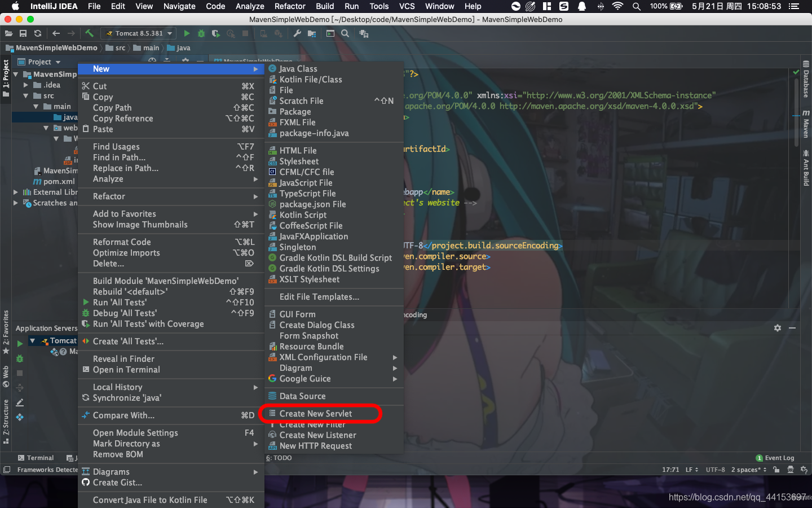Click the macOS notification center icon
The height and width of the screenshot is (508, 812).
click(794, 6)
